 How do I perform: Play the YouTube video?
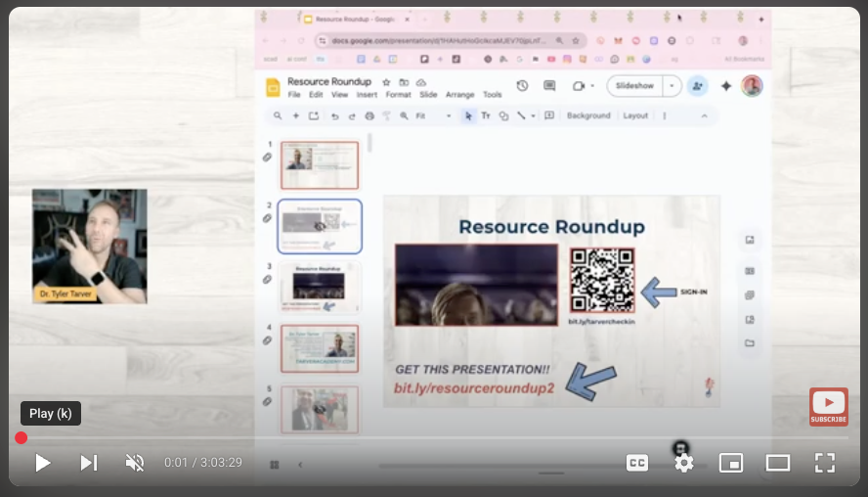[42, 463]
